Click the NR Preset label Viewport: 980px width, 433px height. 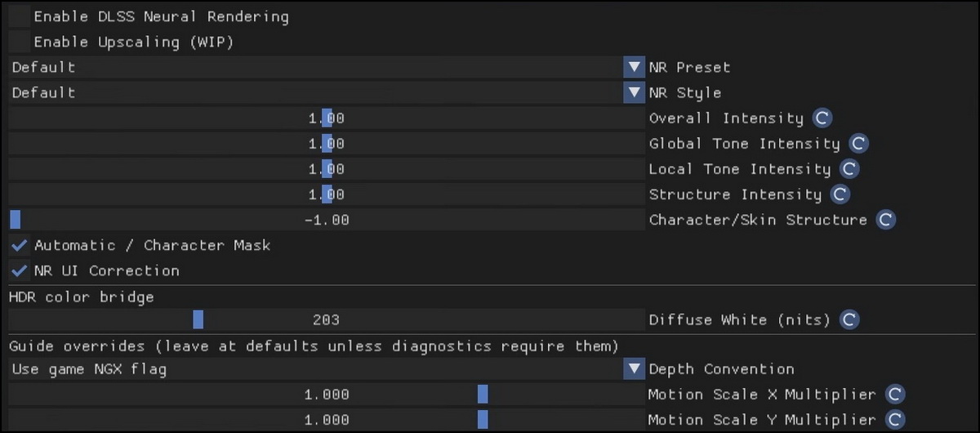tap(690, 67)
